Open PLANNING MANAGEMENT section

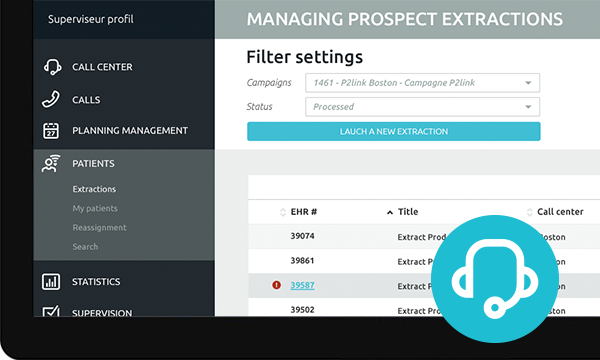point(130,130)
